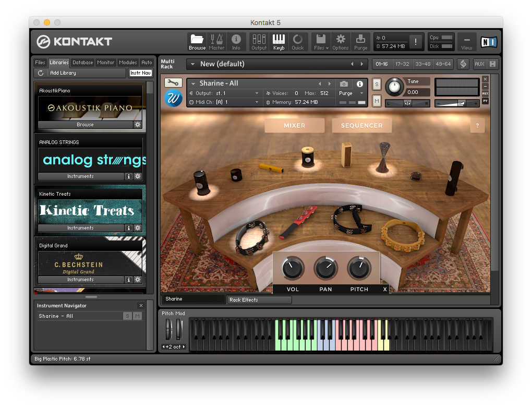Open the multi rack preset dropdown arrow
Screen dimensions: 532x407
coord(192,64)
